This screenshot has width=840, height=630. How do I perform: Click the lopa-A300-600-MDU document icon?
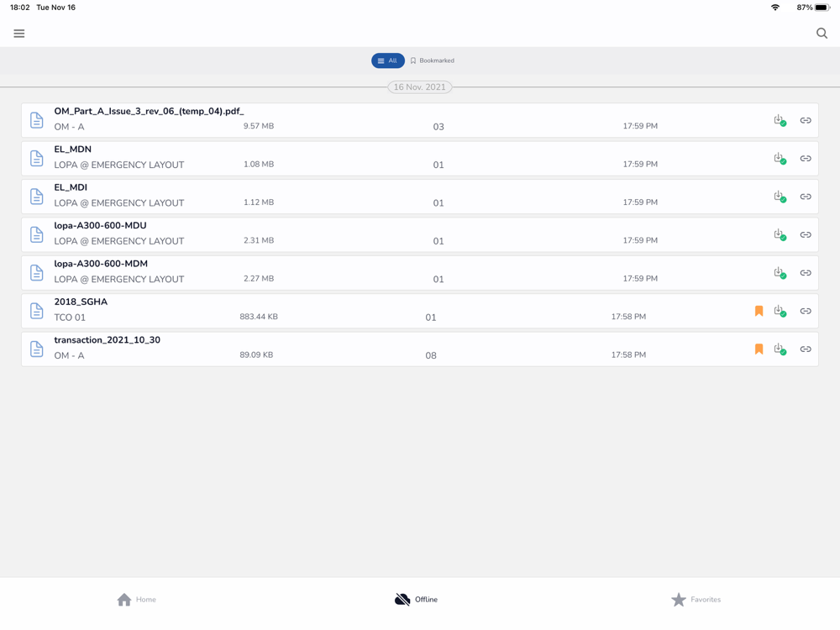(36, 234)
